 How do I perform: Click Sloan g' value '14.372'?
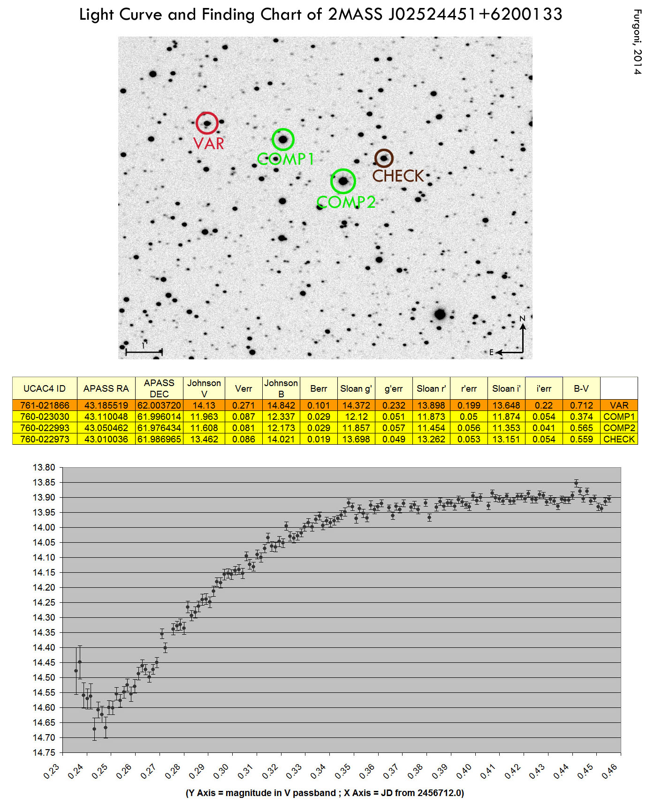pos(356,405)
